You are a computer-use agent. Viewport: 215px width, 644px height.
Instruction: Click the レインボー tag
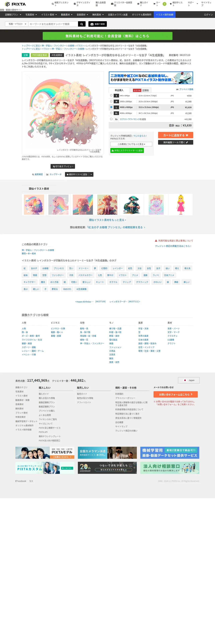(118, 268)
